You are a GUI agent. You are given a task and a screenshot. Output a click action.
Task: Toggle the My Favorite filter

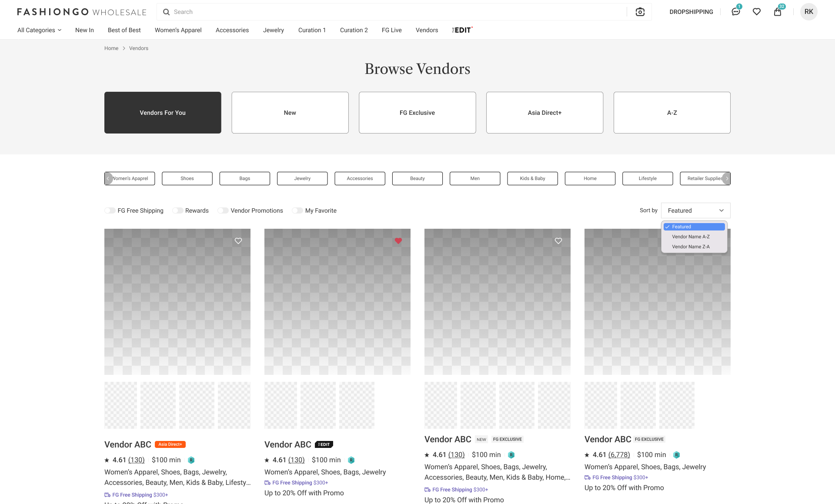click(297, 210)
